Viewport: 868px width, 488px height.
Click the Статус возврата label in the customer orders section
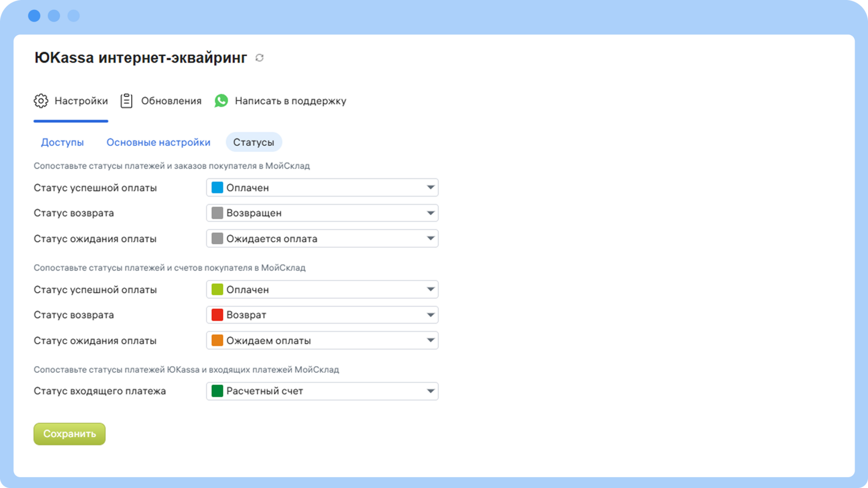point(74,213)
